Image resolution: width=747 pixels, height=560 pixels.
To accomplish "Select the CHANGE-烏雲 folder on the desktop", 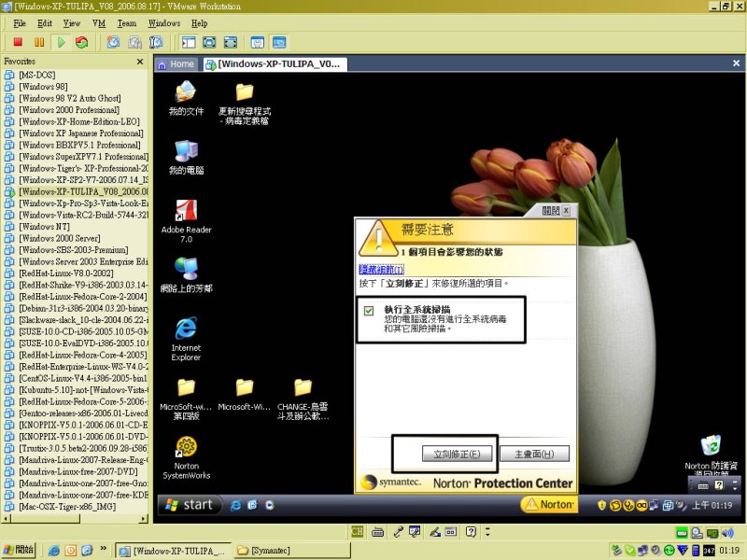I will [x=303, y=399].
